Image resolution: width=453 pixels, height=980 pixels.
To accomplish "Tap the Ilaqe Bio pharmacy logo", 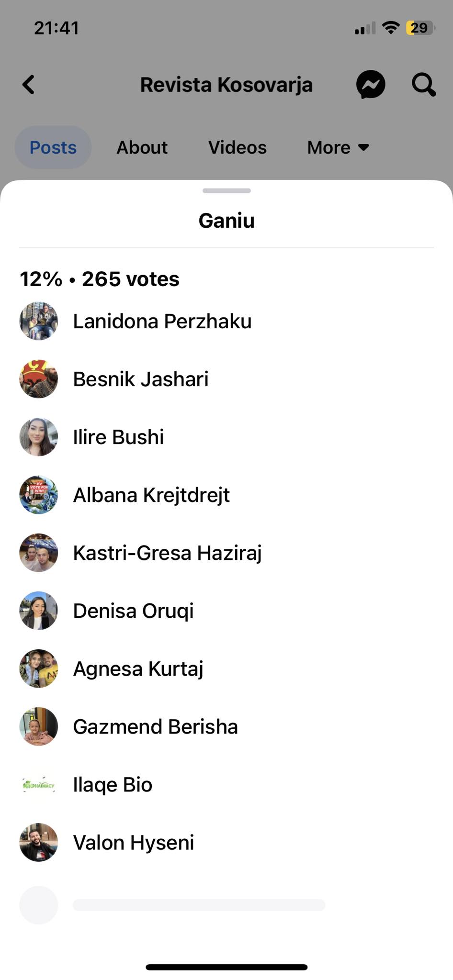I will (39, 785).
